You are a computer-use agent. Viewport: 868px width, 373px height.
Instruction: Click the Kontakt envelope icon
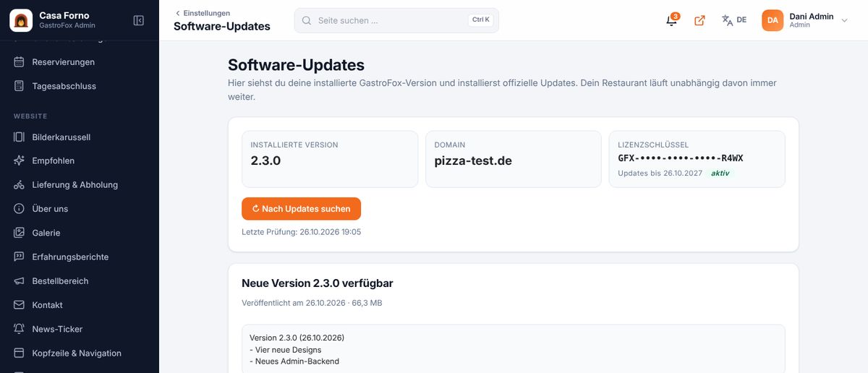19,305
